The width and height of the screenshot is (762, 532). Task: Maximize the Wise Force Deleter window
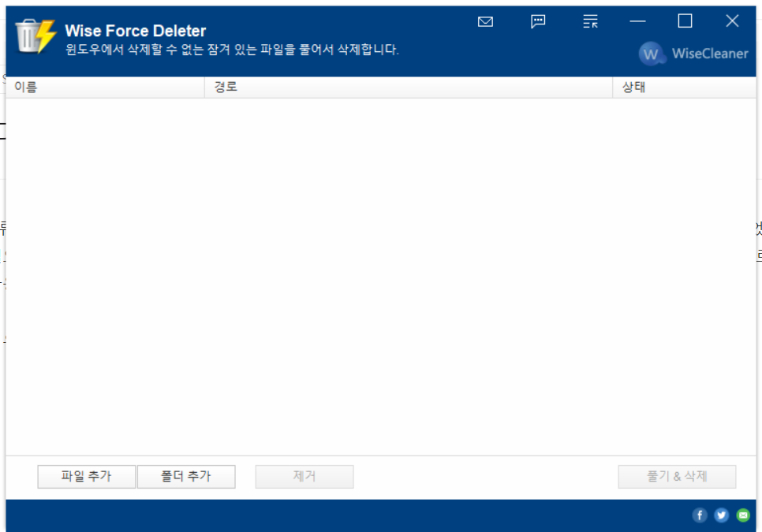[x=685, y=21]
